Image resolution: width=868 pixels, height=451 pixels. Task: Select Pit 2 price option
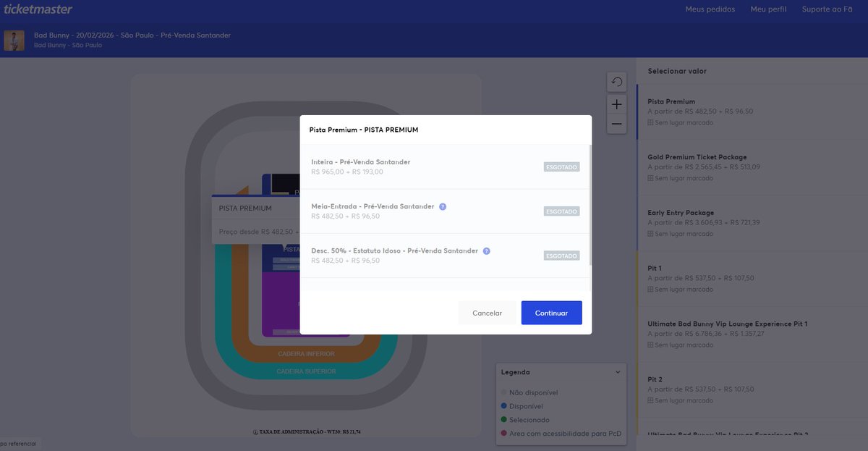click(x=752, y=389)
